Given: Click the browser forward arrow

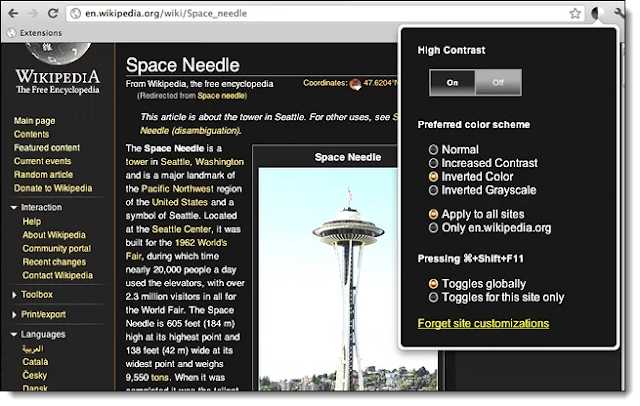Looking at the screenshot, I should pyautogui.click(x=33, y=13).
